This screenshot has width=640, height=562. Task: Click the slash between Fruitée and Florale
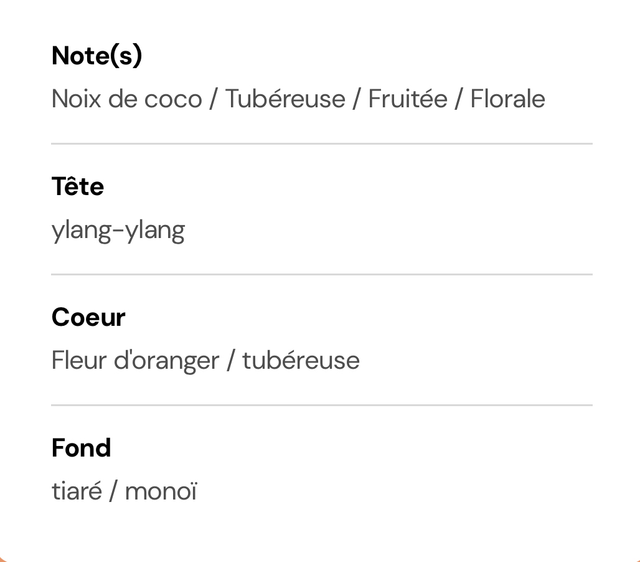(x=459, y=100)
